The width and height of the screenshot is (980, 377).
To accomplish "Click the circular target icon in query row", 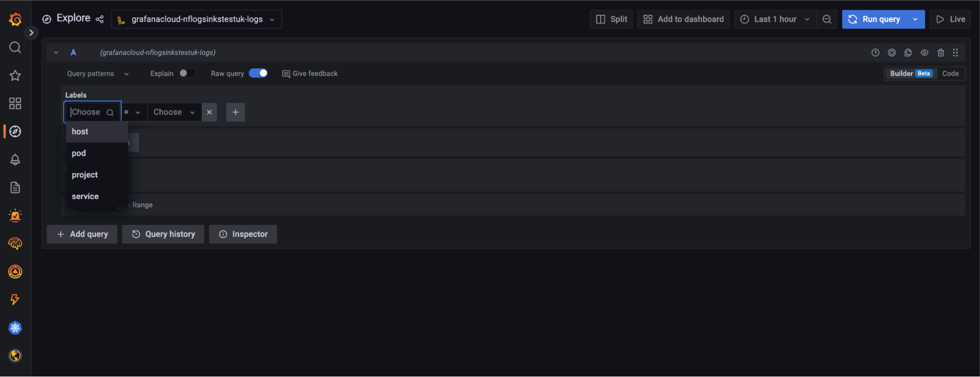I will (x=892, y=52).
